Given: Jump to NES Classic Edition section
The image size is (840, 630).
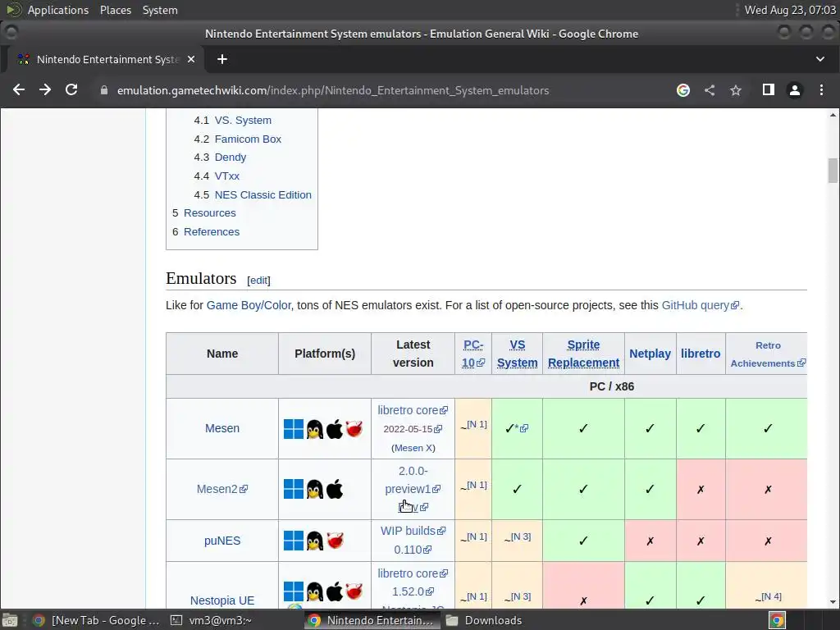Looking at the screenshot, I should (263, 194).
